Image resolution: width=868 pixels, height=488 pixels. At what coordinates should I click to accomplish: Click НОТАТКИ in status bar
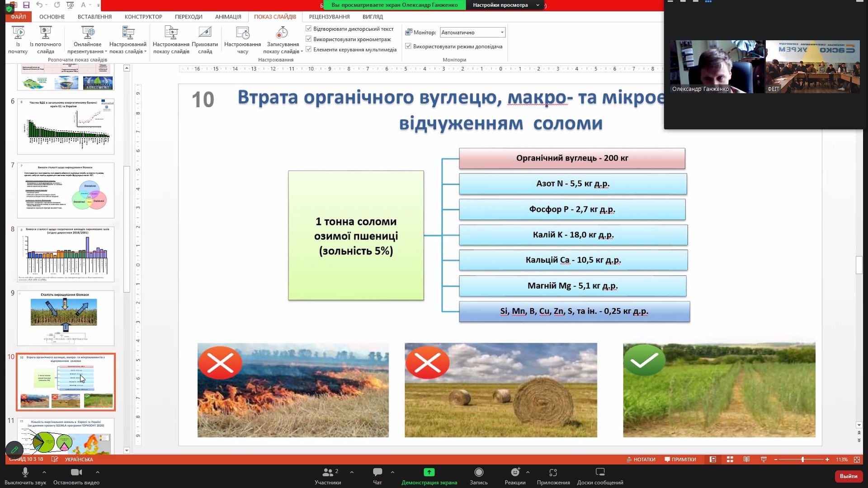641,460
